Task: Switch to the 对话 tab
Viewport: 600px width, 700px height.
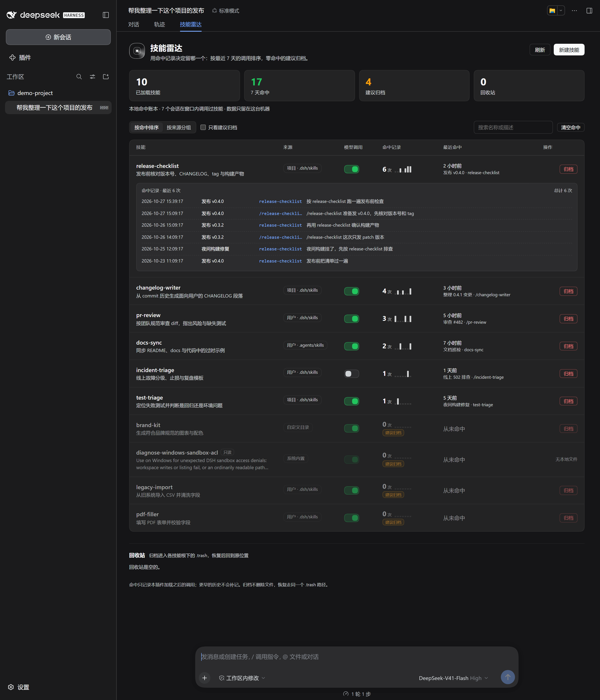Action: (x=134, y=24)
